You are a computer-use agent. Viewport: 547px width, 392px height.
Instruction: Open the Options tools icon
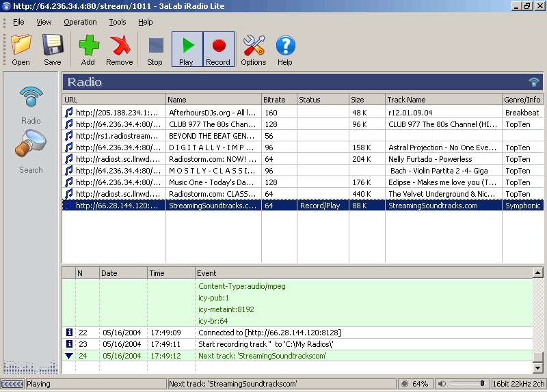pos(254,49)
